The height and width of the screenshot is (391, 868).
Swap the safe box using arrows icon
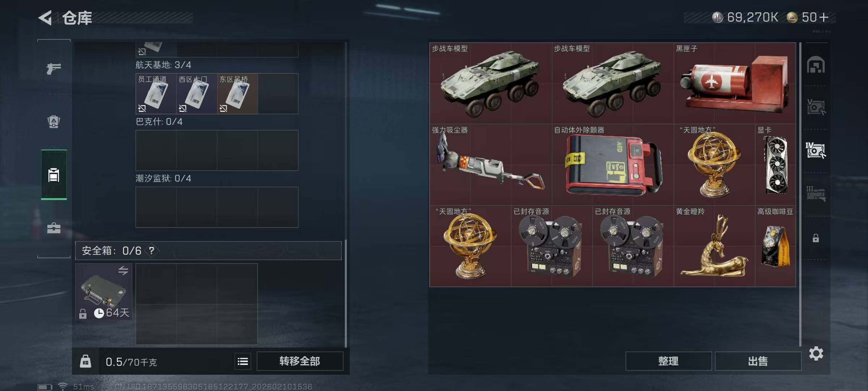(123, 270)
